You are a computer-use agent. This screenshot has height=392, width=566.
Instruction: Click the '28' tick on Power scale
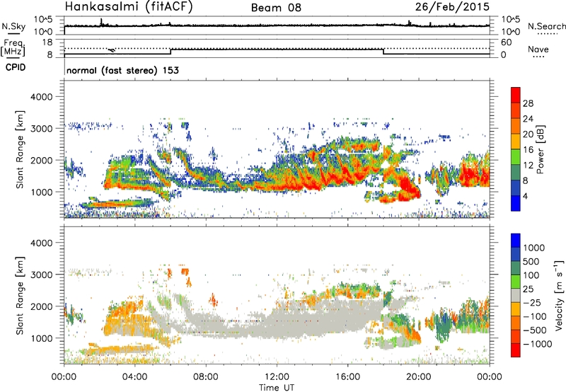pos(528,103)
